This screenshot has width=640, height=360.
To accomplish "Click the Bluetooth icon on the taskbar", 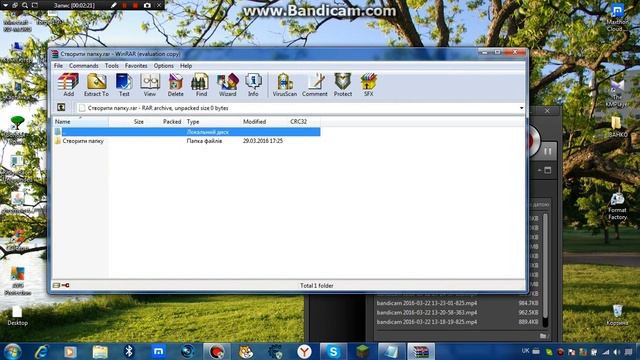I will [x=129, y=351].
